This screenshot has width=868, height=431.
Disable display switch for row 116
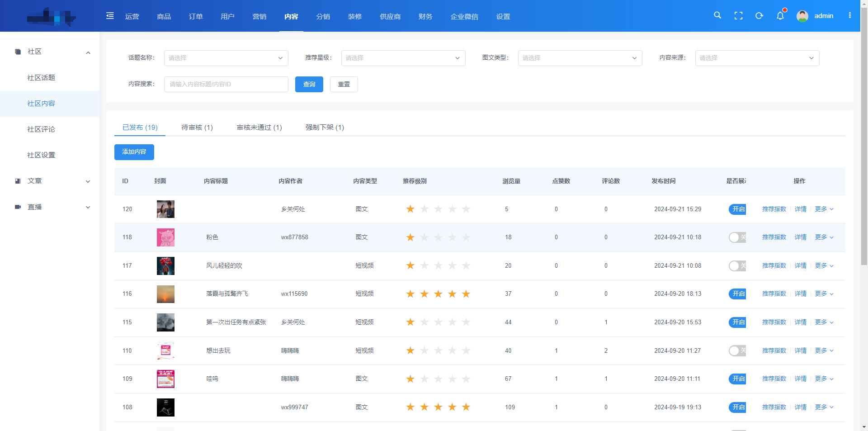click(737, 294)
